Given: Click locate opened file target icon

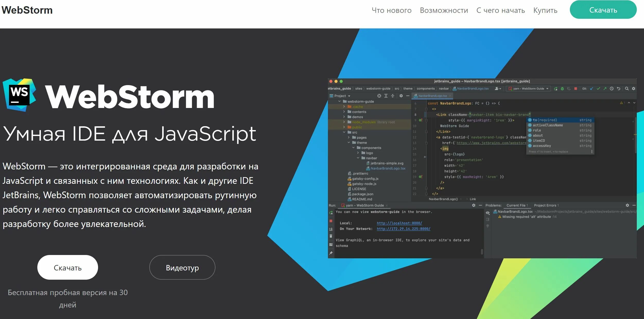Looking at the screenshot, I should 379,96.
